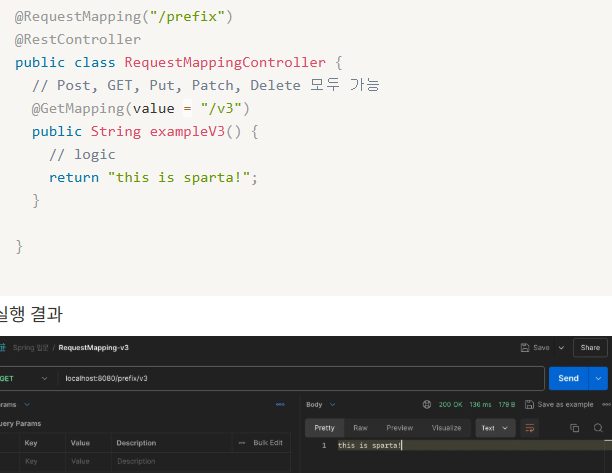Image resolution: width=612 pixels, height=473 pixels.
Task: Select the Visualize view tab
Action: pyautogui.click(x=446, y=428)
